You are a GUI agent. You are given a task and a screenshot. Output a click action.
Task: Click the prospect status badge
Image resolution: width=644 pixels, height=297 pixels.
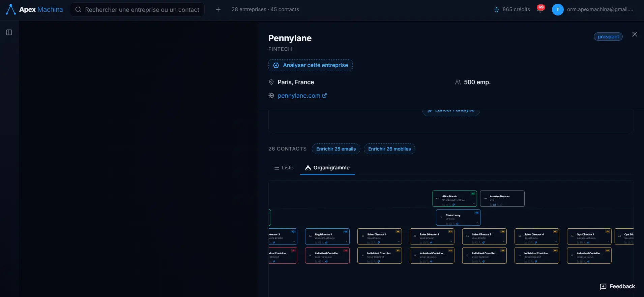tap(608, 37)
